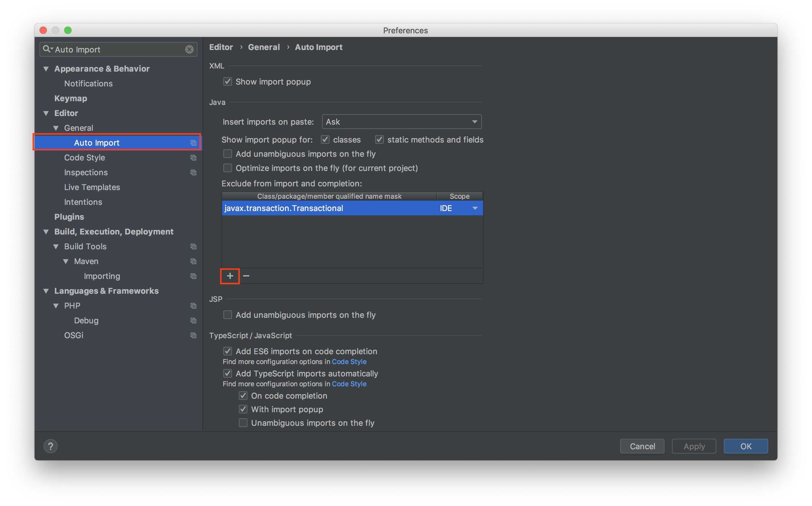Open Plugins settings

point(69,217)
